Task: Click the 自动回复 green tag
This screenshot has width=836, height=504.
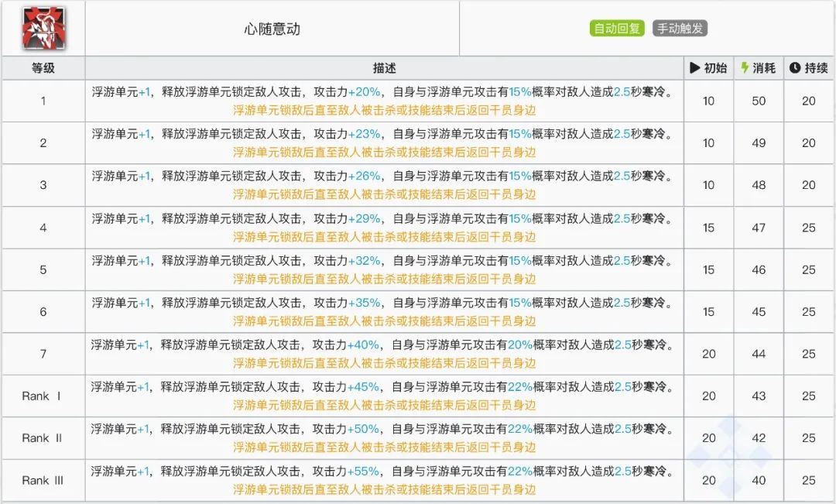Action: (x=617, y=29)
